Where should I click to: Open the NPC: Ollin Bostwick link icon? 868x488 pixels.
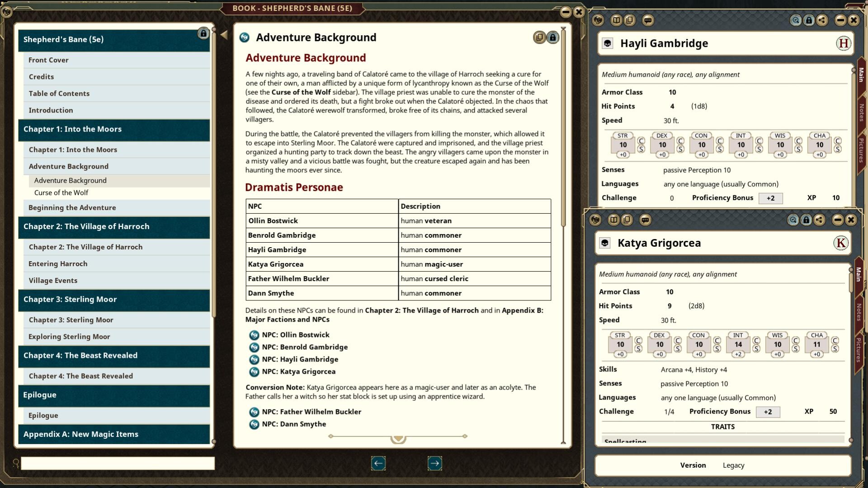click(x=254, y=335)
